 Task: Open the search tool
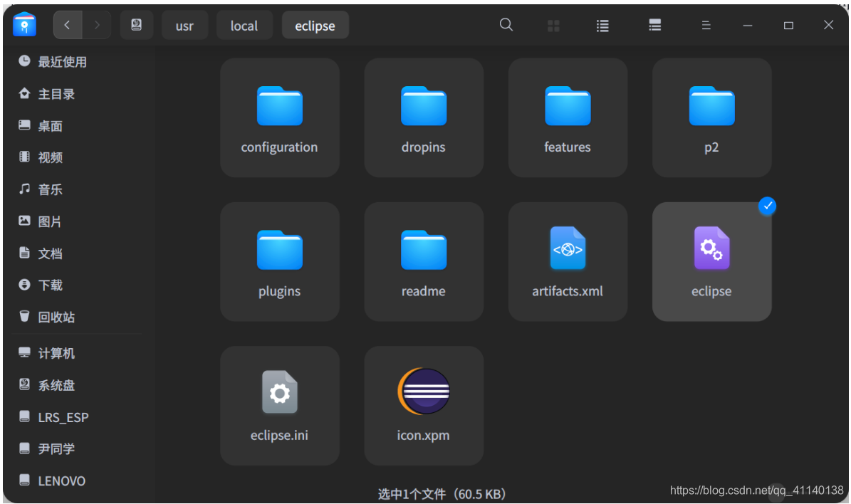[x=506, y=24]
